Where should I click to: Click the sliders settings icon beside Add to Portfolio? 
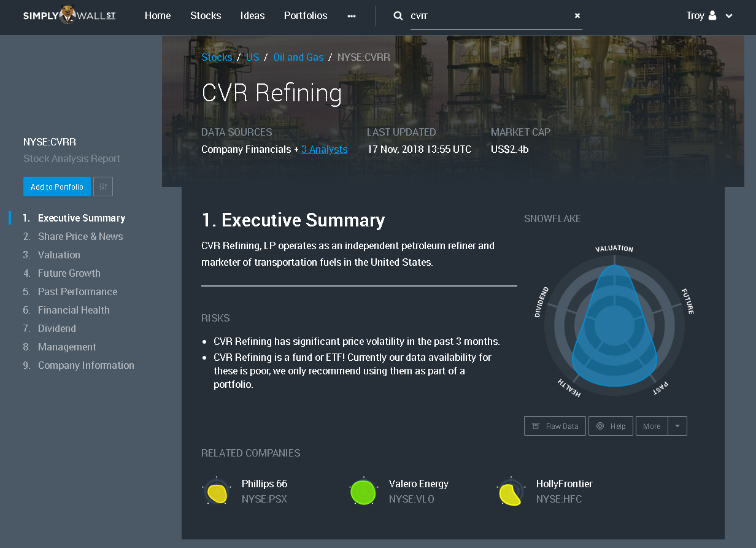(103, 187)
